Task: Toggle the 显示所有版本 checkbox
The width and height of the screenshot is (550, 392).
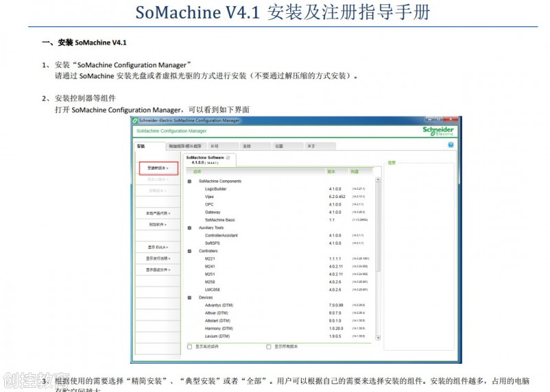Action: 269,347
